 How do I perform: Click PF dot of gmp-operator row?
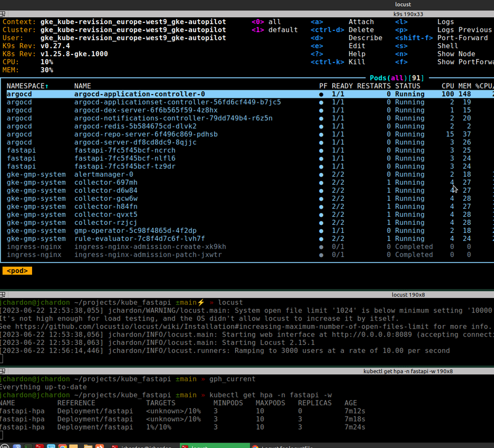coord(321,231)
